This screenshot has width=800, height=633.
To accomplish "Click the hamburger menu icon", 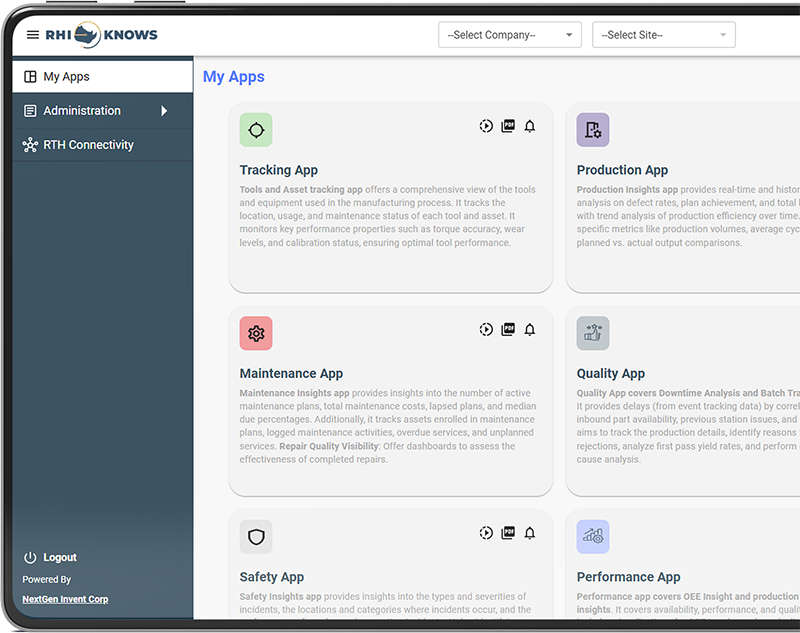I will click(32, 35).
